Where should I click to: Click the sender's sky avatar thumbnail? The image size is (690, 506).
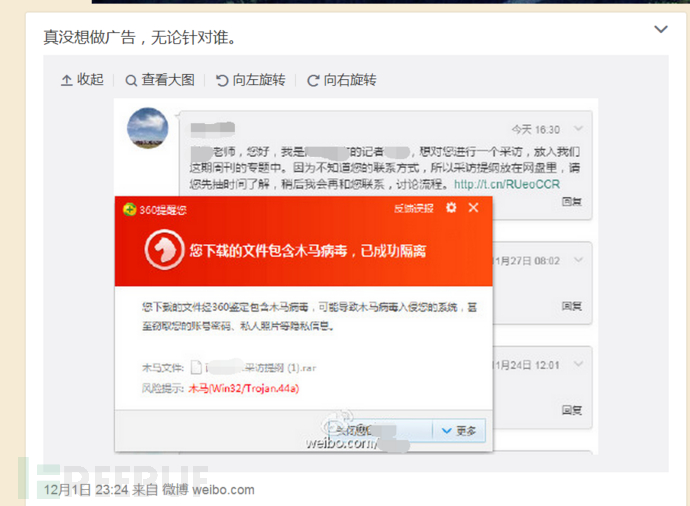coord(147,128)
